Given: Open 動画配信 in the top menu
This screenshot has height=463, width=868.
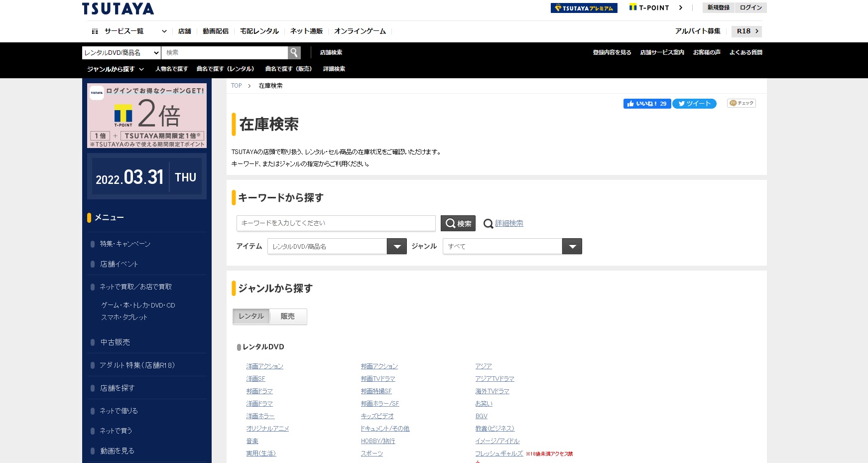Looking at the screenshot, I should click(x=216, y=31).
